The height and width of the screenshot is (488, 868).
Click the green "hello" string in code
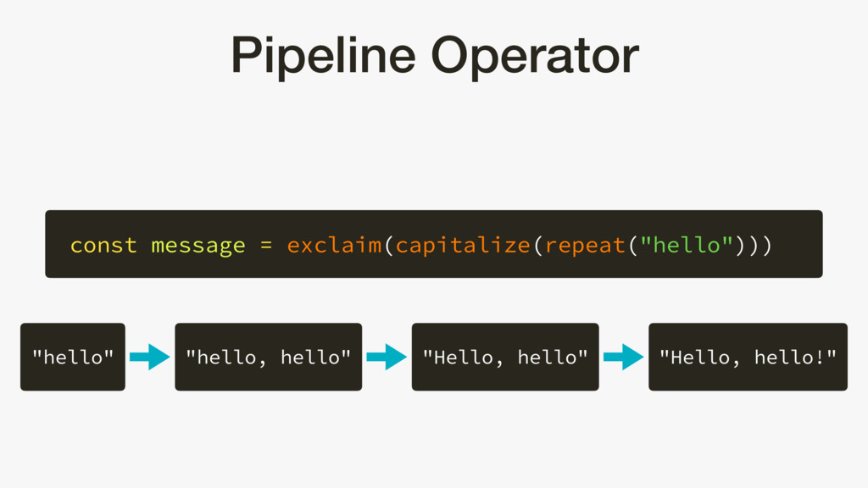tap(687, 246)
